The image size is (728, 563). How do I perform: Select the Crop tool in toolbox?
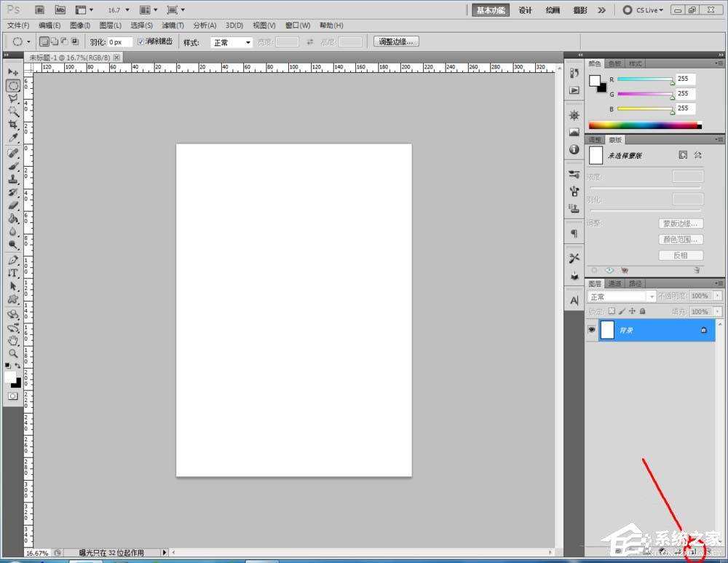coord(13,125)
